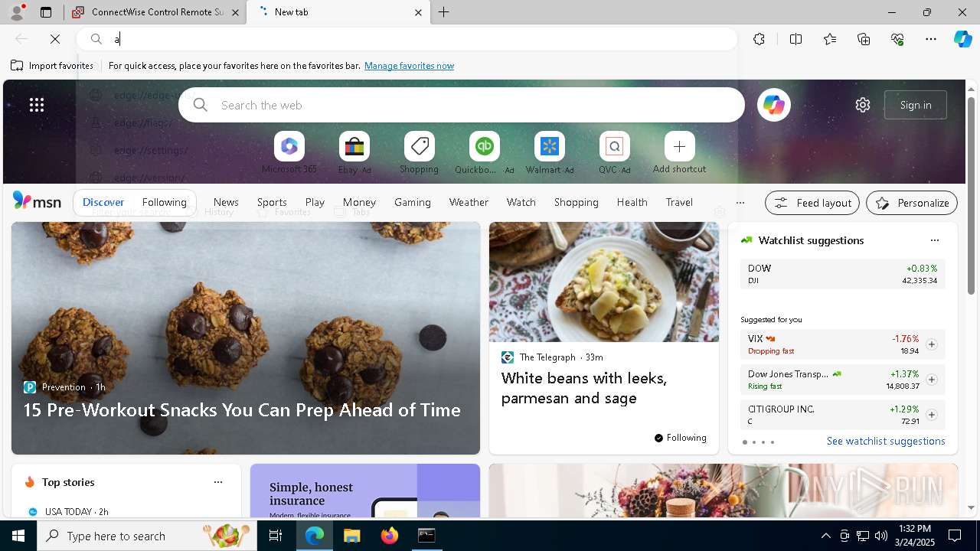
Task: Open a new tab with plus button
Action: tap(444, 12)
